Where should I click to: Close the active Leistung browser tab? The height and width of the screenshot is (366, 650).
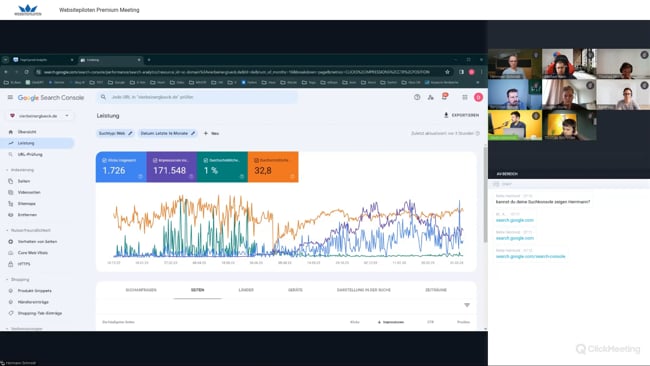(139, 60)
